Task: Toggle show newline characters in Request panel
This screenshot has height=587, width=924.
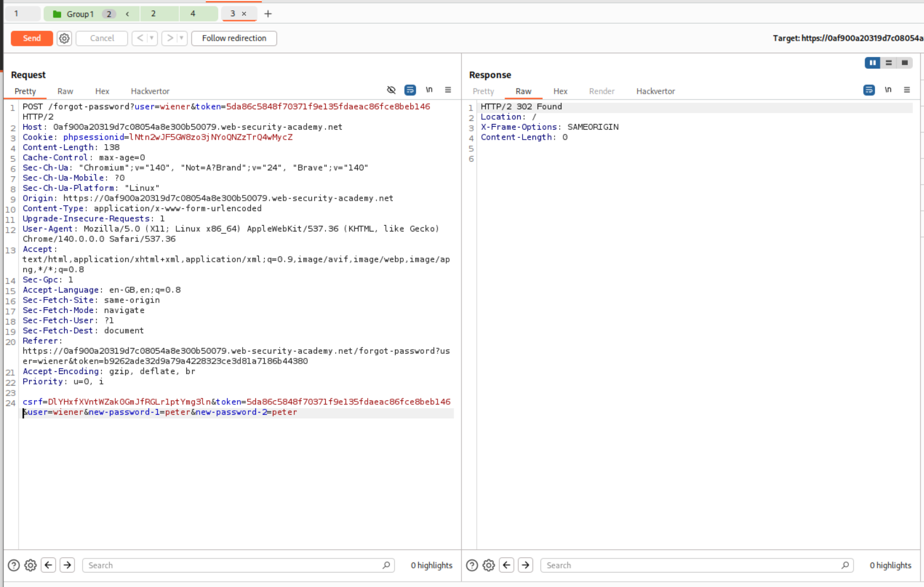Action: [429, 90]
